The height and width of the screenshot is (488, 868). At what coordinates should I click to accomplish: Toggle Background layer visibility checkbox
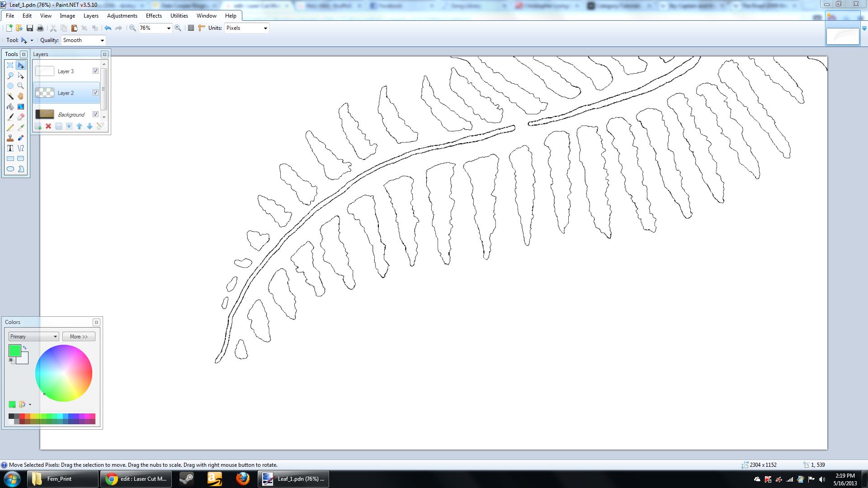point(95,114)
